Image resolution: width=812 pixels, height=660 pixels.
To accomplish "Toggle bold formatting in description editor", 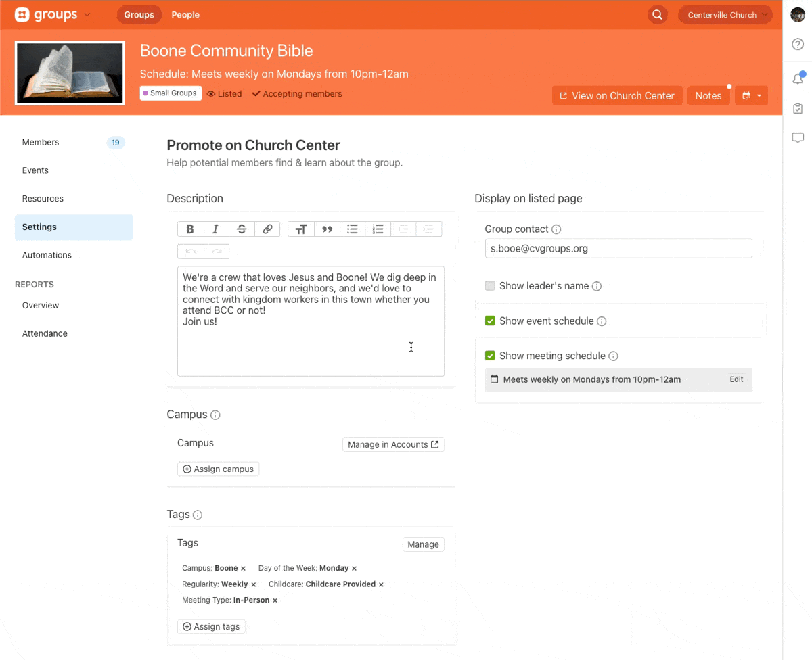I will [190, 229].
